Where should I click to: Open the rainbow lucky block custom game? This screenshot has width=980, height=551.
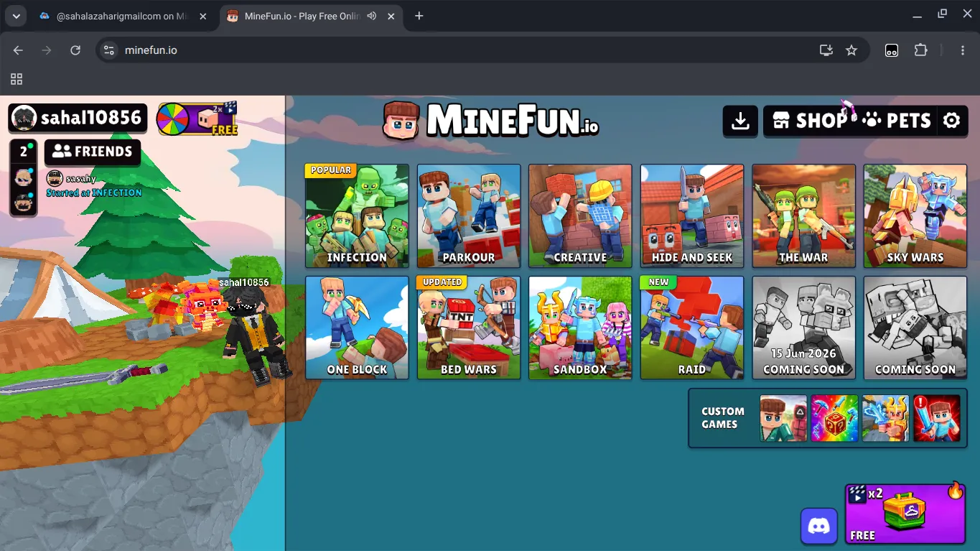[x=834, y=418]
